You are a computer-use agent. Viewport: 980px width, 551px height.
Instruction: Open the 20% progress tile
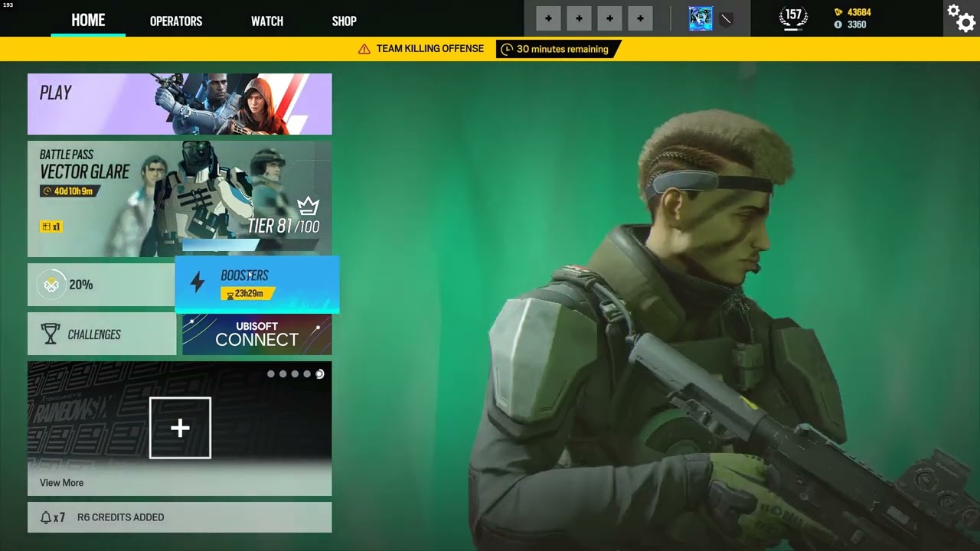tap(101, 285)
